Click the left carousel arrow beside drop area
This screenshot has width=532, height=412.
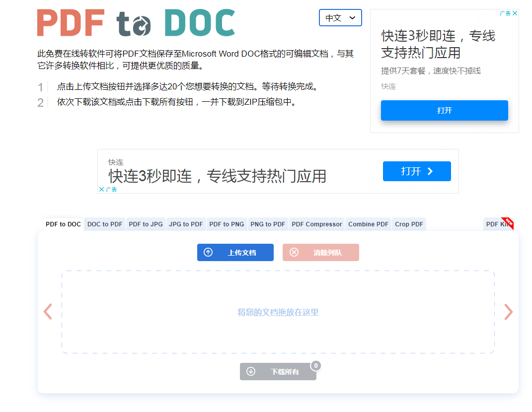click(x=47, y=312)
